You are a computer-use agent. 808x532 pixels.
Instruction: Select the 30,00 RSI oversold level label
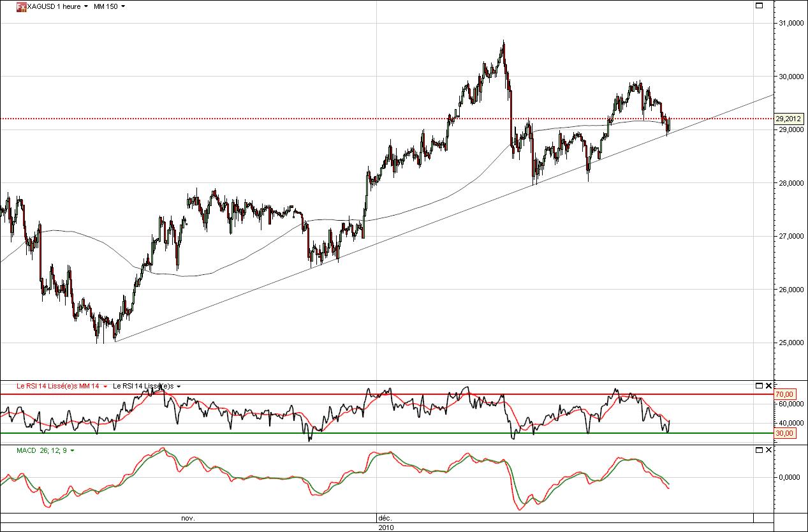click(x=784, y=433)
